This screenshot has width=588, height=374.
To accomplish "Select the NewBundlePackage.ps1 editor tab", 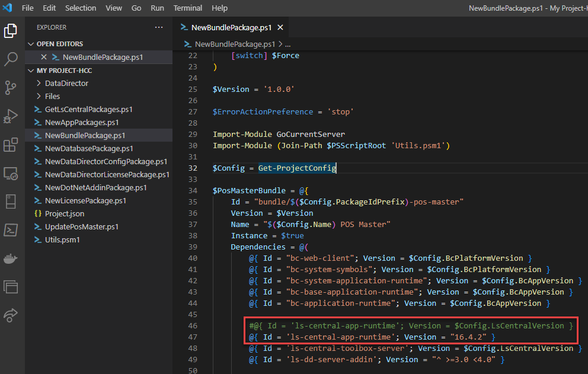I will 231,27.
